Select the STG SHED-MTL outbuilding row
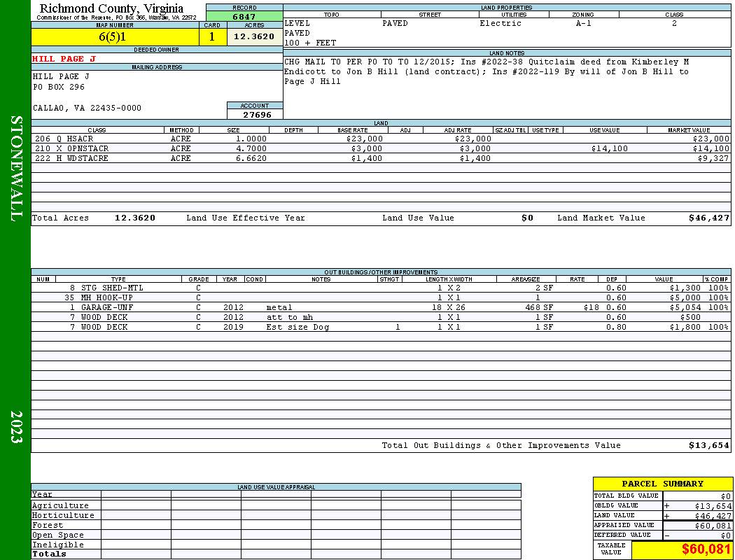This screenshot has height=560, width=735. pos(381,288)
